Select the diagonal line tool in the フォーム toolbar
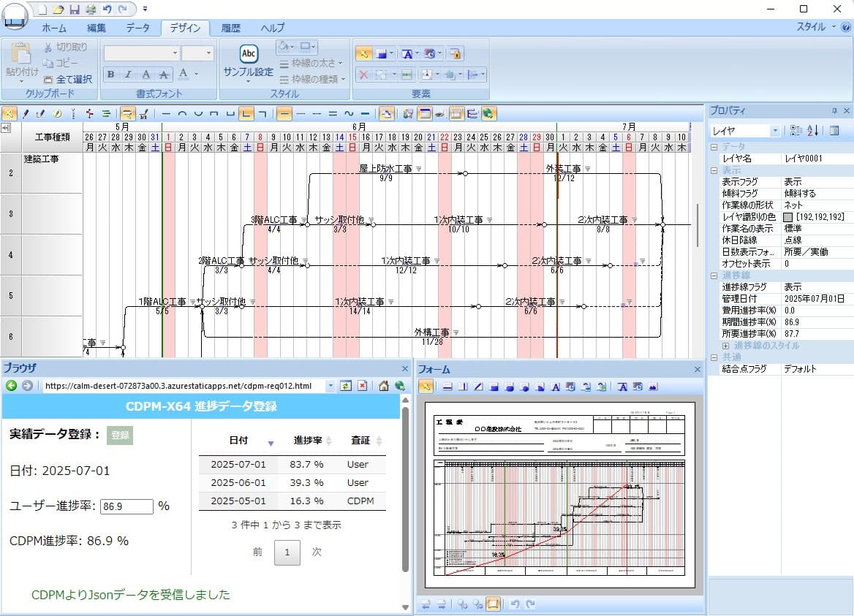This screenshot has width=854, height=616. 478,387
